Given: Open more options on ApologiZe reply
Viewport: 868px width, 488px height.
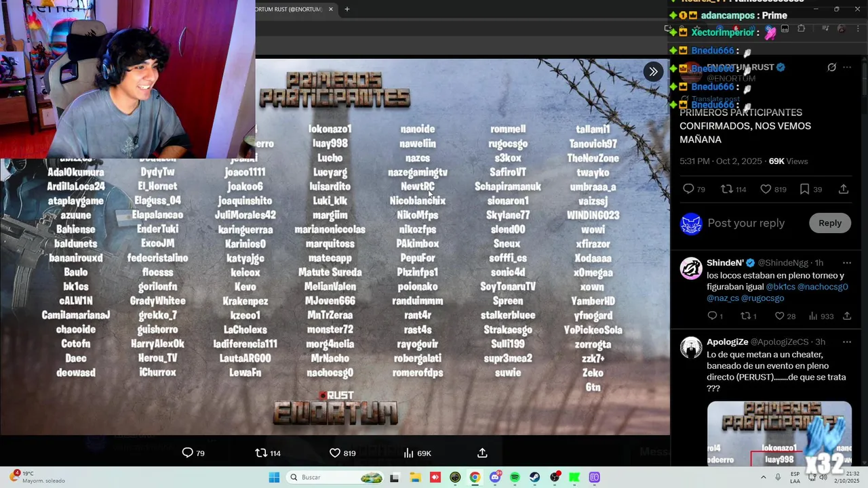Looking at the screenshot, I should pyautogui.click(x=847, y=342).
